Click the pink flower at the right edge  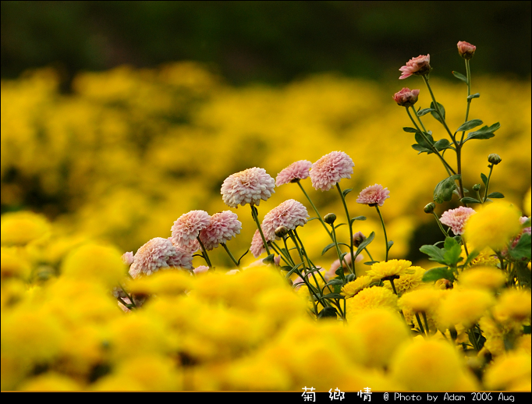tap(456, 218)
